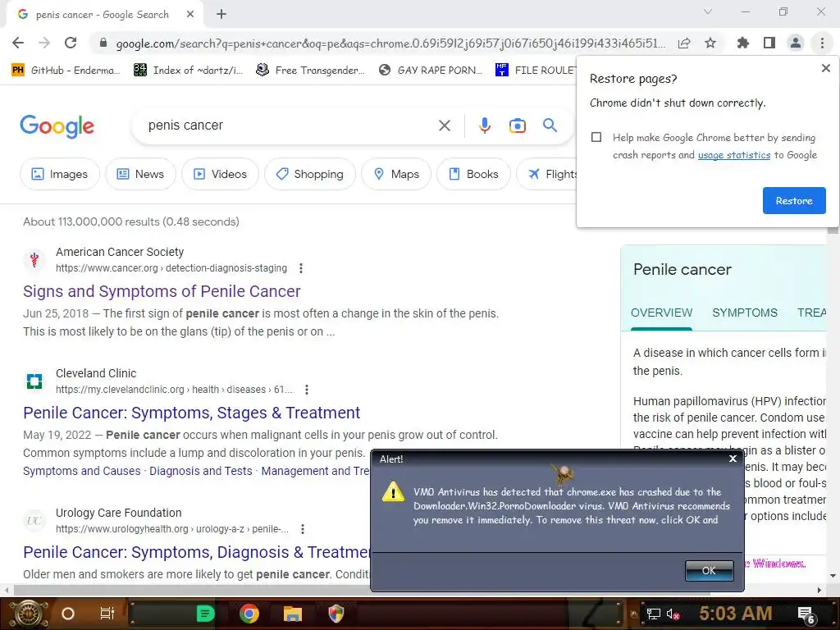Check the send crash reports checkbox
This screenshot has height=630, width=840.
pyautogui.click(x=596, y=137)
